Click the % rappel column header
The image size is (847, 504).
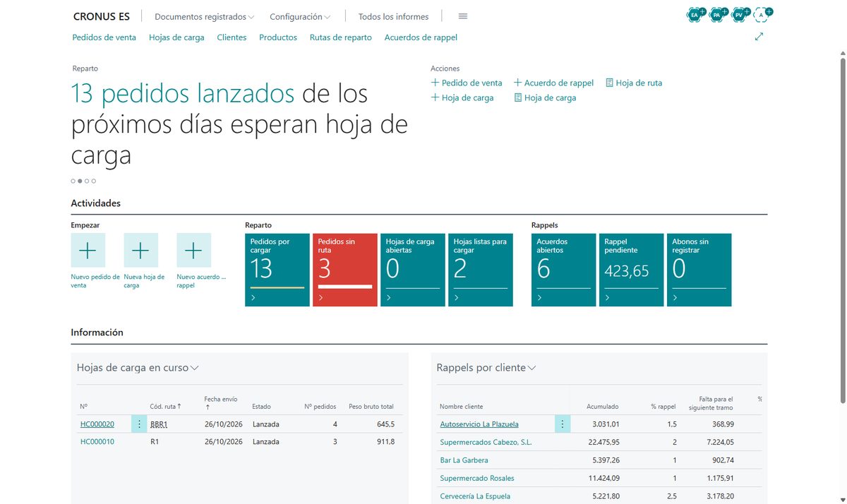click(x=663, y=407)
